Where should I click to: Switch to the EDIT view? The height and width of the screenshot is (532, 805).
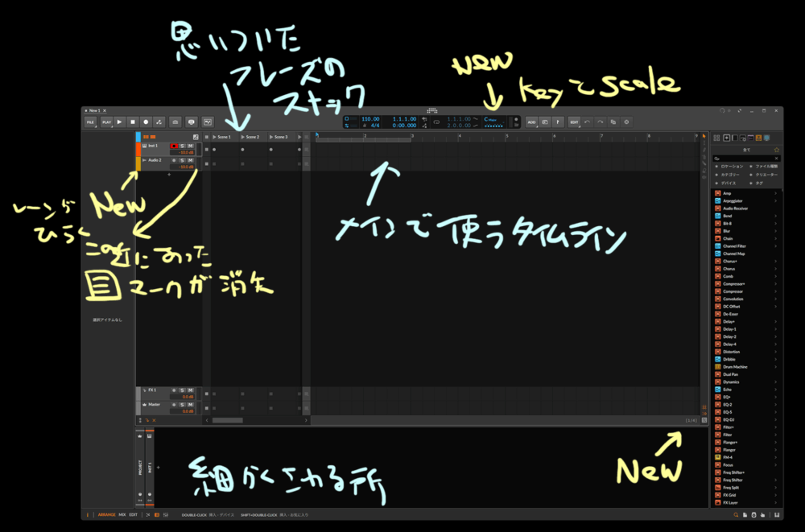click(x=134, y=514)
